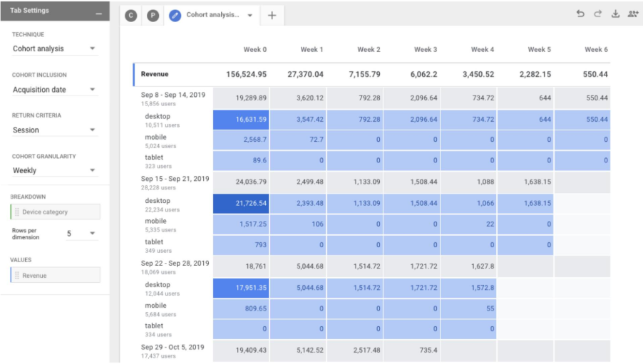Image resolution: width=643 pixels, height=364 pixels.
Task: Click the dark blue 21,726.54 desktop cell
Action: (x=241, y=204)
